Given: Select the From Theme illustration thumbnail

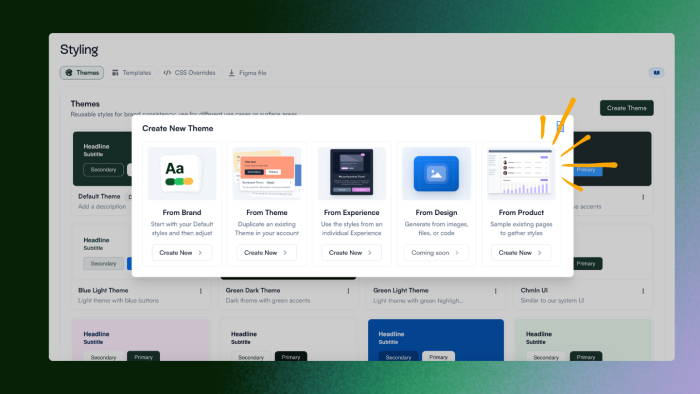Looking at the screenshot, I should (x=267, y=174).
